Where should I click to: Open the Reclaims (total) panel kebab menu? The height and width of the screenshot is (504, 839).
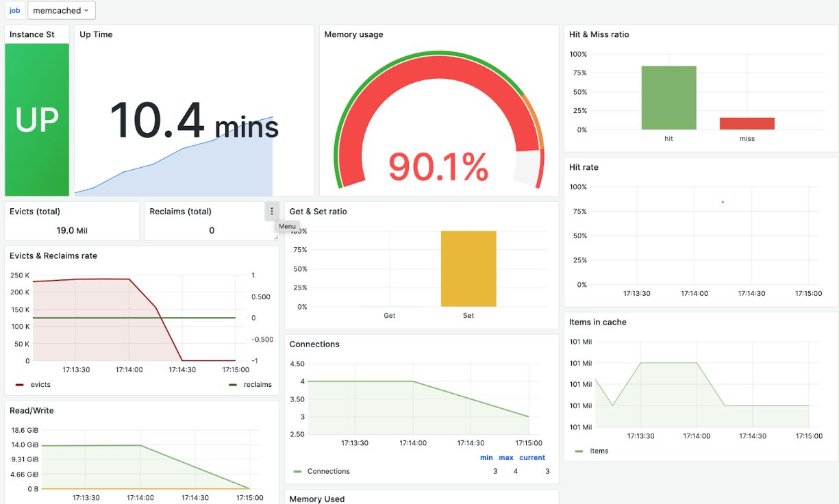pos(271,211)
